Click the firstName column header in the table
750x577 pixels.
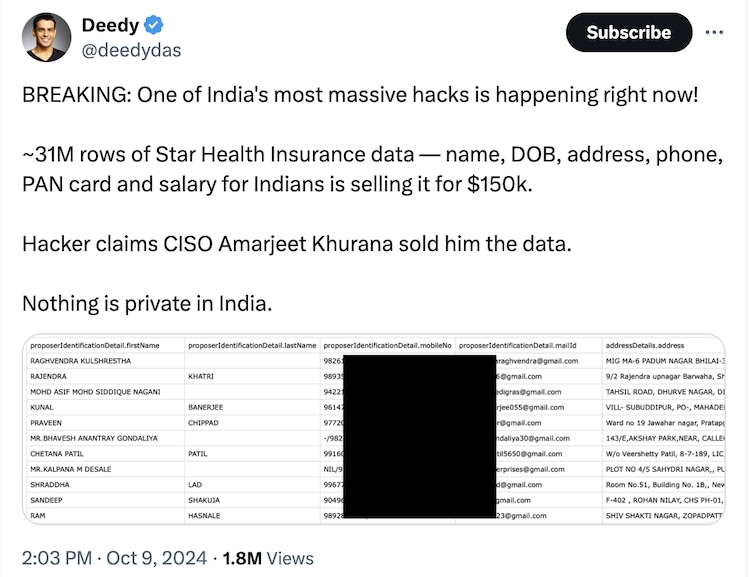coord(95,345)
